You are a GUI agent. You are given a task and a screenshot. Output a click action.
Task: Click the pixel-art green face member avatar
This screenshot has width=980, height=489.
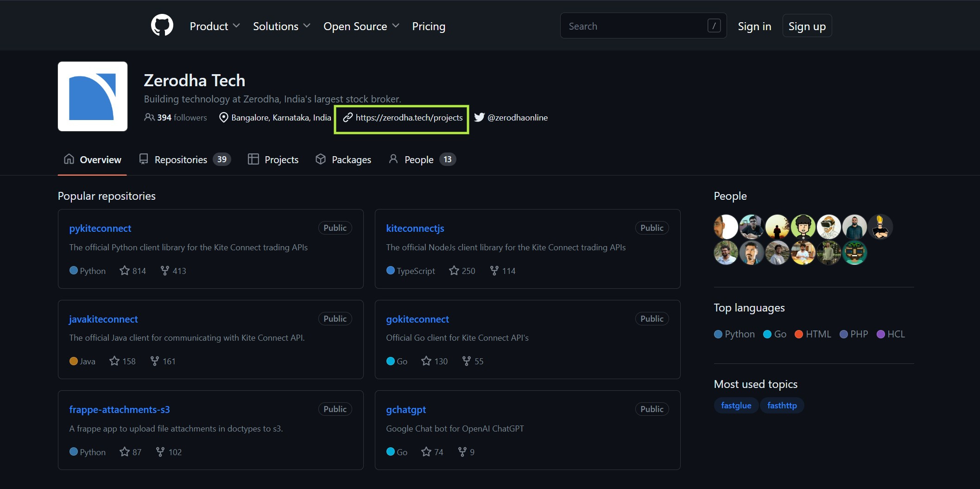click(854, 253)
